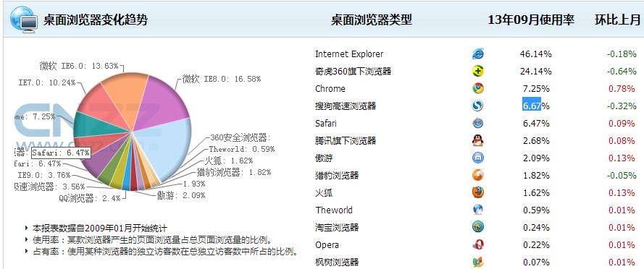Click the Internet Explorer browser icon
Image resolution: width=644 pixels, height=269 pixels.
pyautogui.click(x=477, y=54)
